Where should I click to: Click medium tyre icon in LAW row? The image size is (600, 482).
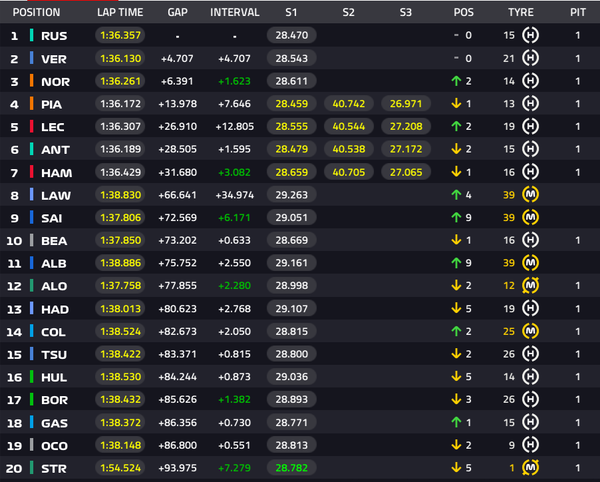coord(530,195)
